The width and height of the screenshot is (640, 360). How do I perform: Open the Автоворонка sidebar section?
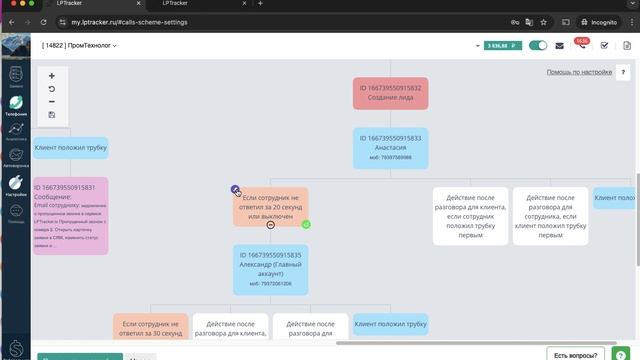pos(16,158)
